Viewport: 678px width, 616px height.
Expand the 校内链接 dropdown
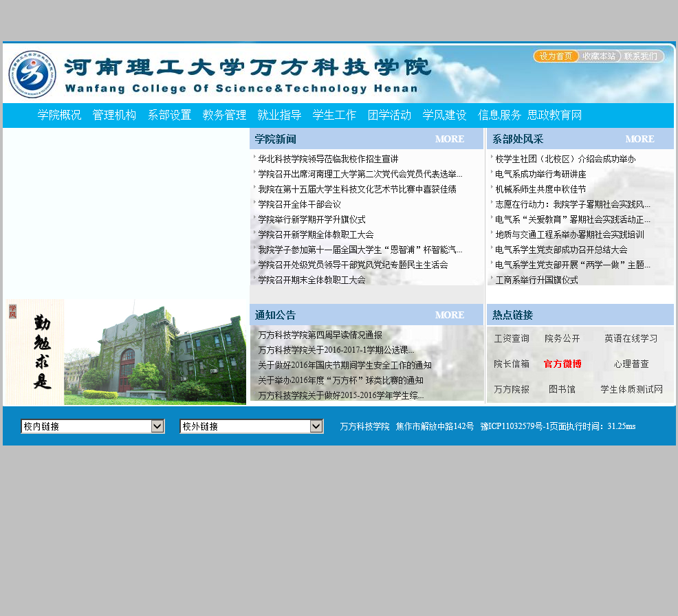click(93, 427)
